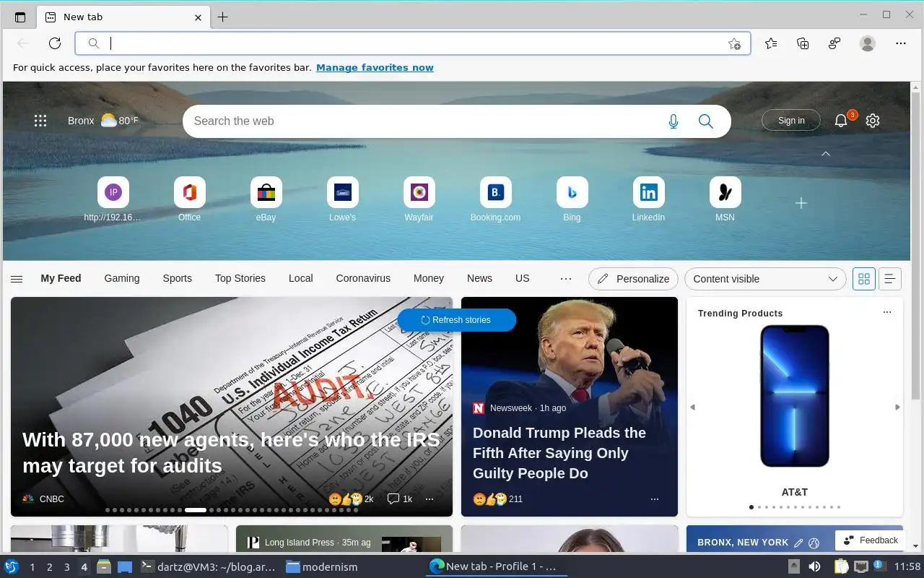Click the page vertical scrollbar
The image size is (924, 578).
(916, 246)
